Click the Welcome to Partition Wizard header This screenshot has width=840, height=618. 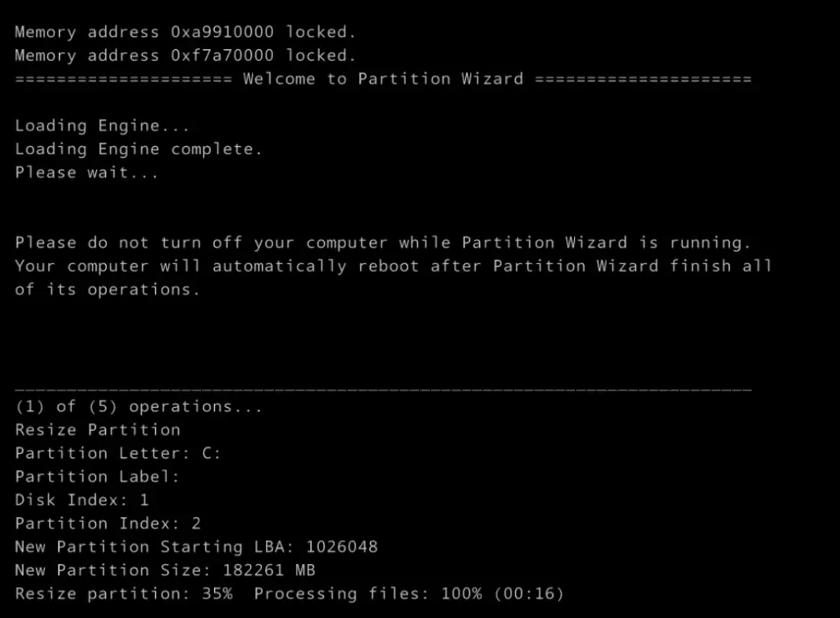[x=382, y=79]
